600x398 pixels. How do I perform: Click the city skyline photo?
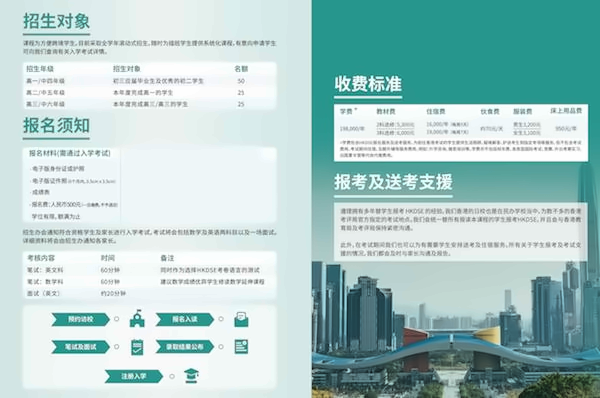click(x=456, y=329)
